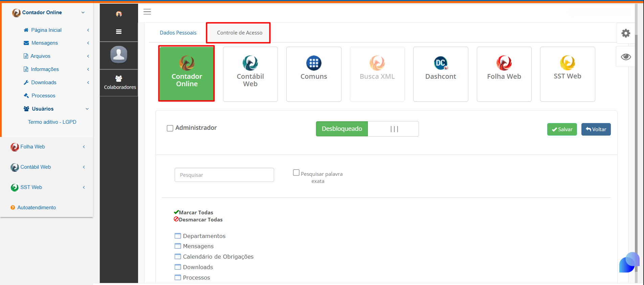Screen dimensions: 644x285
Task: Click the SST Web green logo in menu
Action: click(x=15, y=188)
